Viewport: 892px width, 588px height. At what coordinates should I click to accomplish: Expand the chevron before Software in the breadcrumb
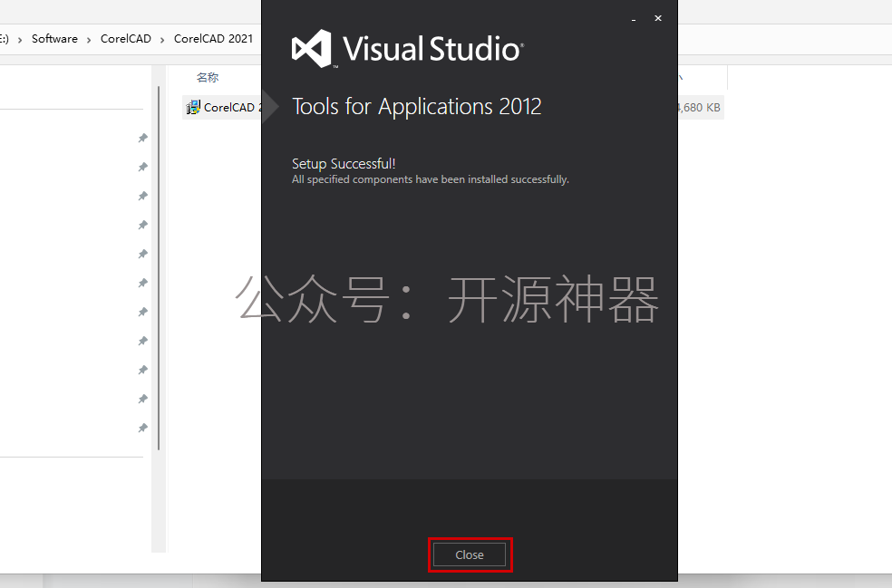coord(20,40)
